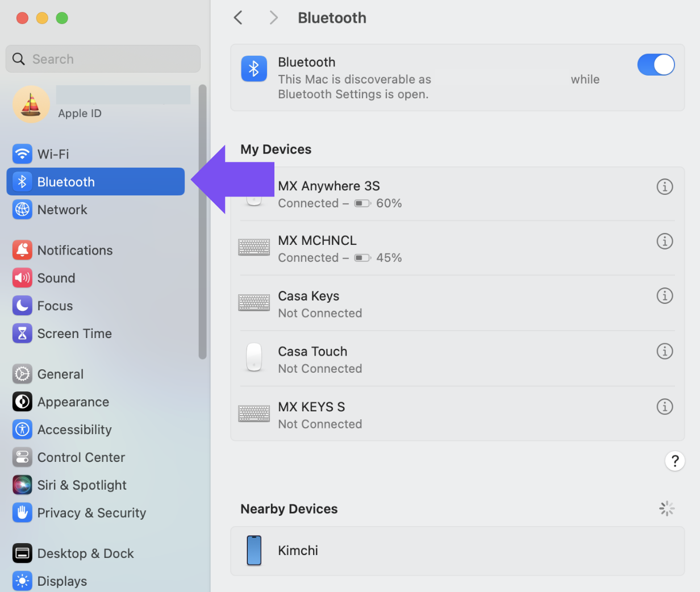Click the MX KEYS S device name
The image size is (700, 592).
311,407
